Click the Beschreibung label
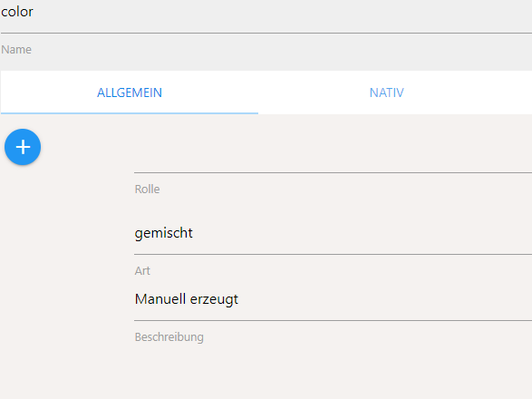The height and width of the screenshot is (399, 532). click(169, 337)
